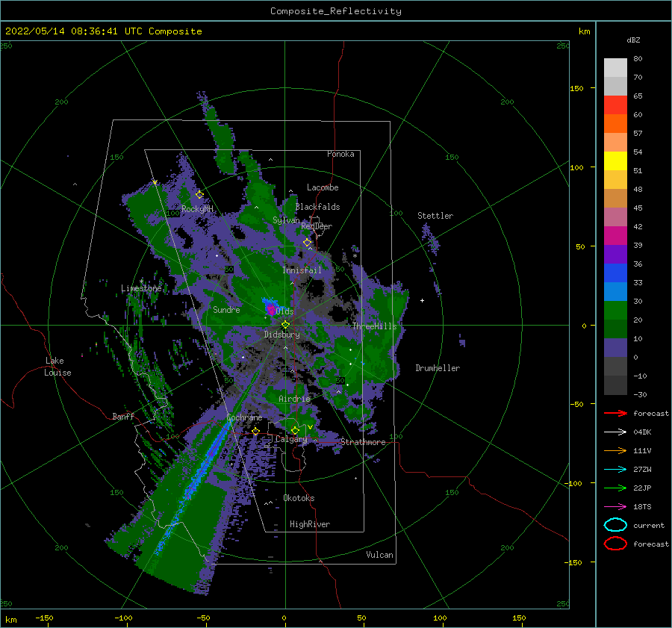
Task: Click the ThreeHills city label
Action: tap(375, 326)
